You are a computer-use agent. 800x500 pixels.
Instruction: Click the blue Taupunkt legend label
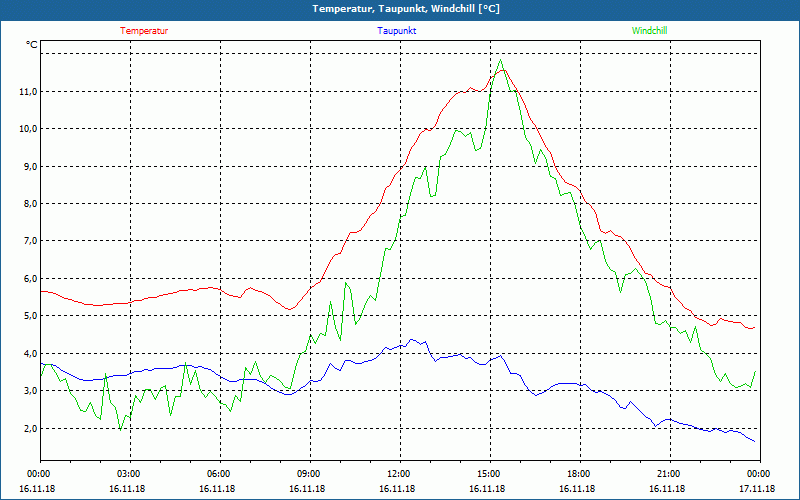pyautogui.click(x=397, y=31)
